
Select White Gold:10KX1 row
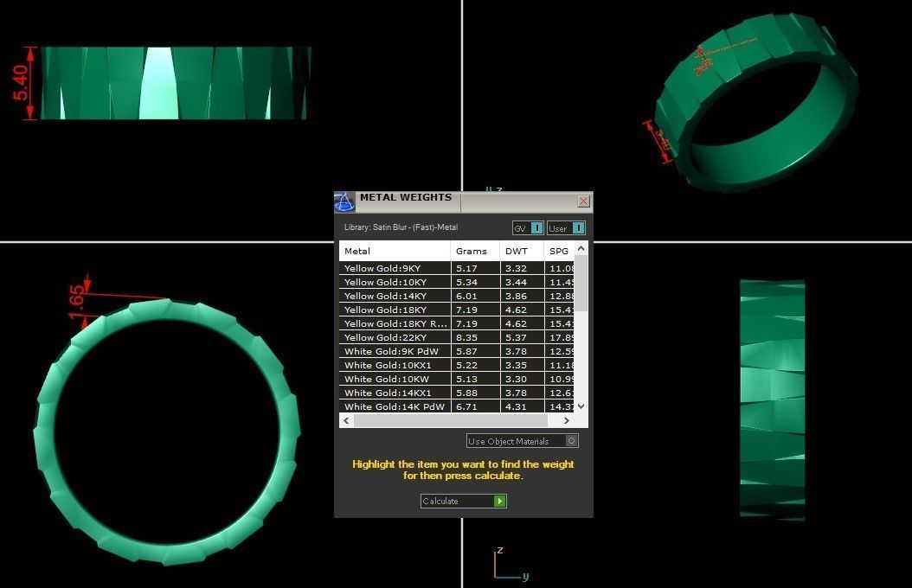click(x=457, y=366)
